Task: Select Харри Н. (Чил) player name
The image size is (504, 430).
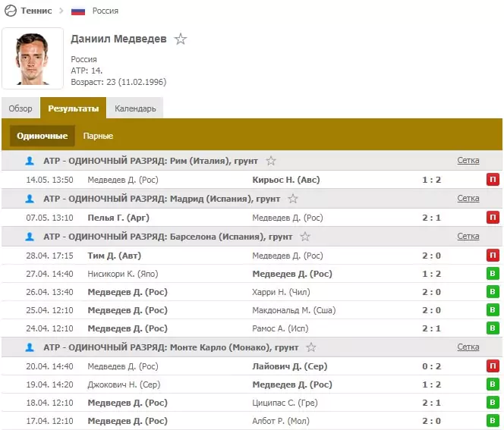Action: 281,292
